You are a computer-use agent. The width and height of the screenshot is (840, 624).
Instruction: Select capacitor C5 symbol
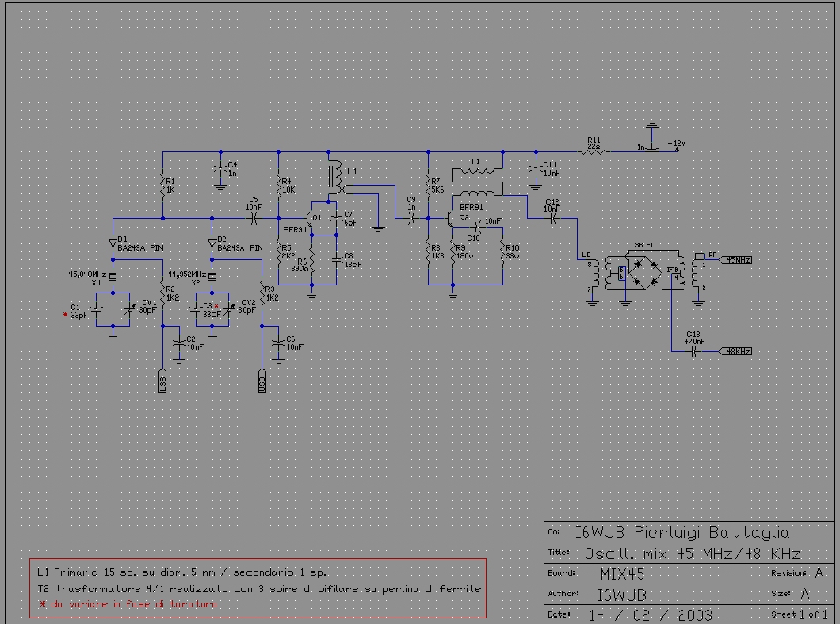point(254,219)
